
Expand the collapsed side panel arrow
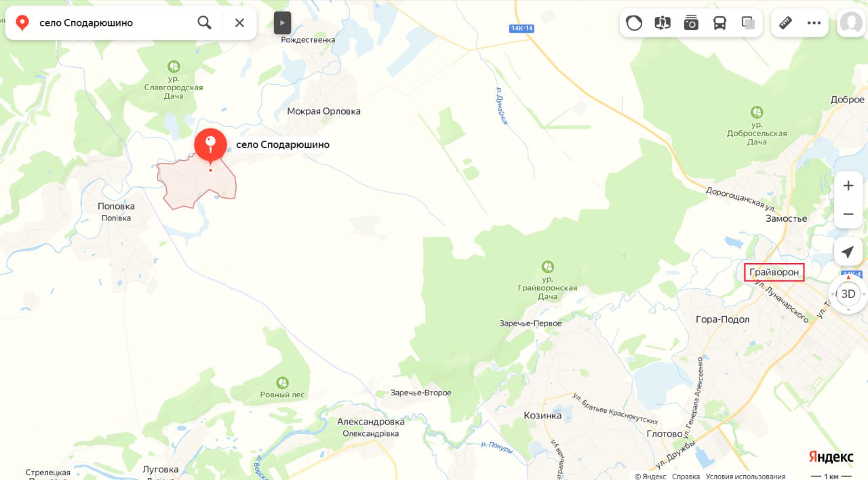[x=282, y=22]
